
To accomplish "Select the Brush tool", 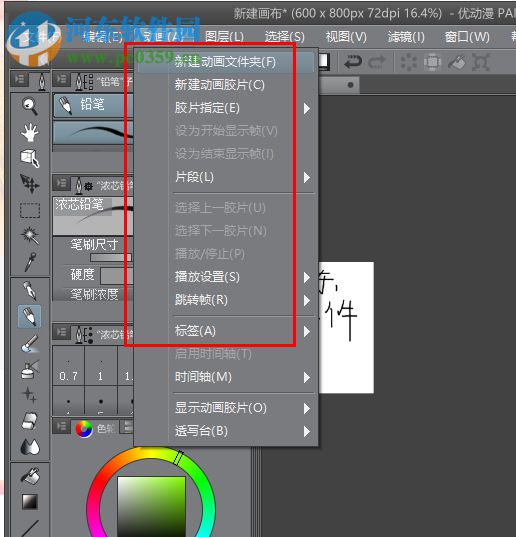I will 30,344.
